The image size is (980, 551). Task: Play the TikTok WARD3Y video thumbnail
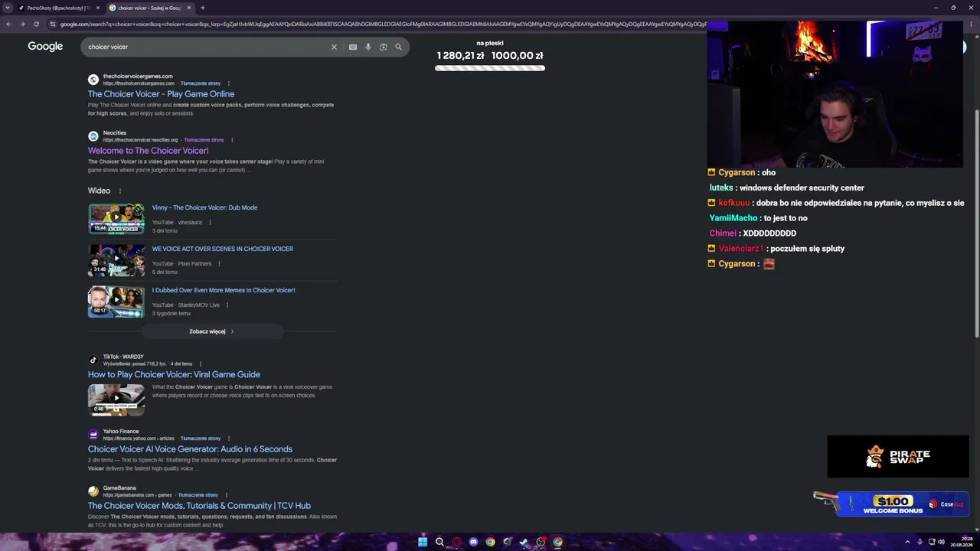(x=116, y=399)
